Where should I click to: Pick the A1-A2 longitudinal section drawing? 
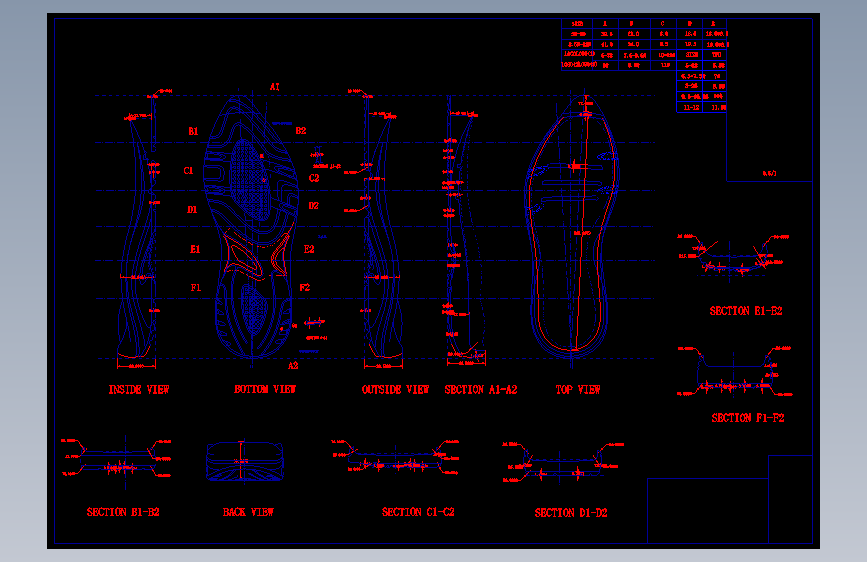pyautogui.click(x=466, y=230)
